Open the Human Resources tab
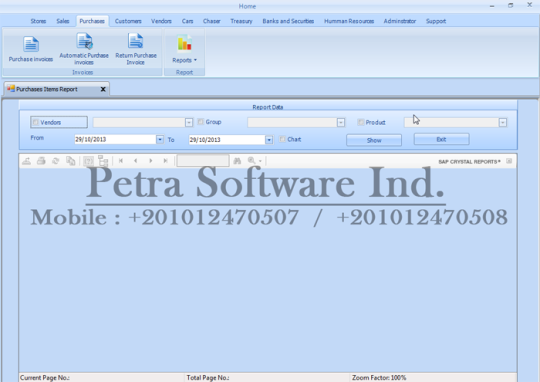540x382 pixels. 349,21
